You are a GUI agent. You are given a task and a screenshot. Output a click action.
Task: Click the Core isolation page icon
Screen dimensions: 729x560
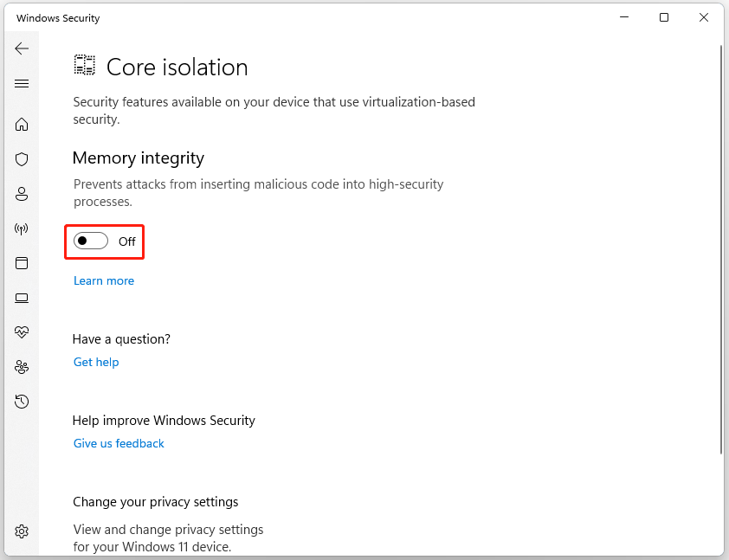[x=84, y=64]
